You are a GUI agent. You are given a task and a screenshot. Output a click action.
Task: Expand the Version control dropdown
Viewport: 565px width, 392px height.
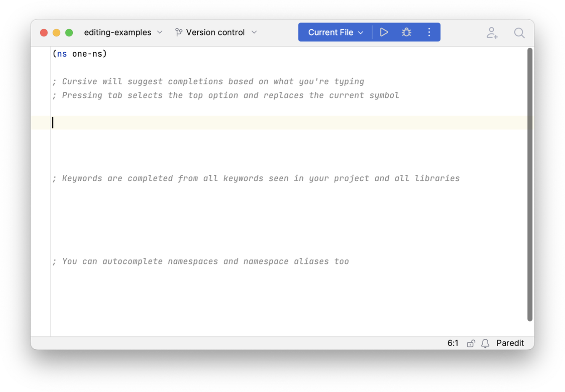click(x=216, y=32)
